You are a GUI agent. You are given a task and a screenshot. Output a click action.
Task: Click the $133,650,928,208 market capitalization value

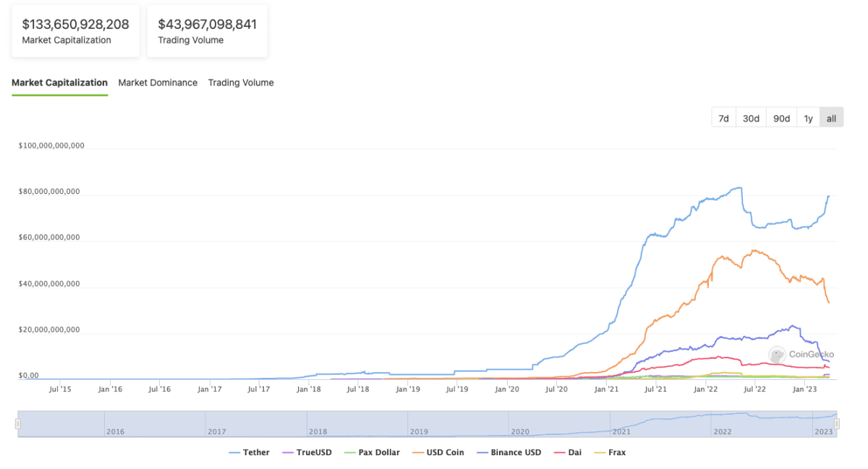coord(75,24)
